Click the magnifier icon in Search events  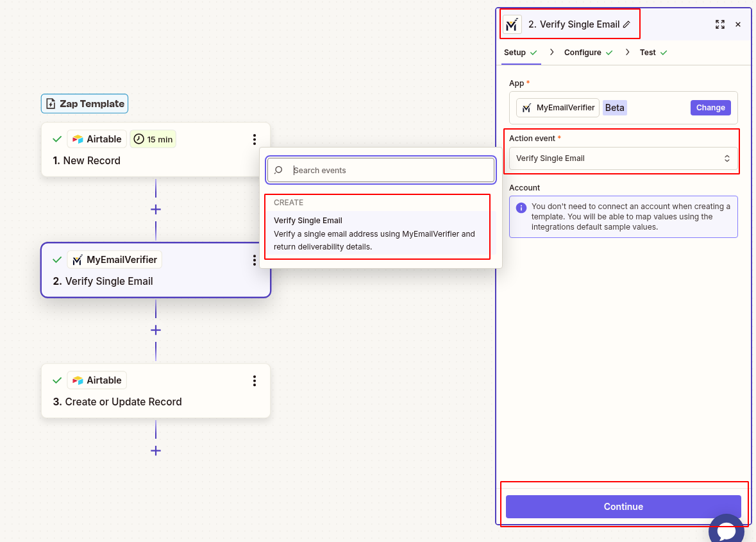278,170
